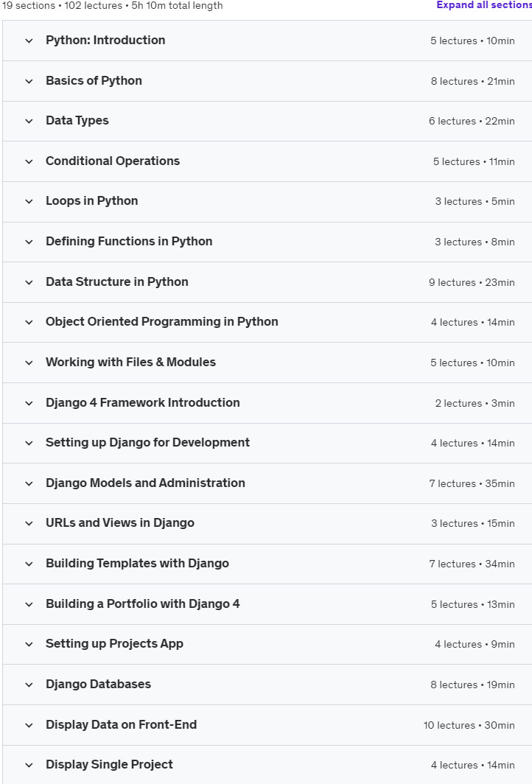Click the '10 lectures • 30min' text
The width and height of the screenshot is (532, 784).
(469, 725)
